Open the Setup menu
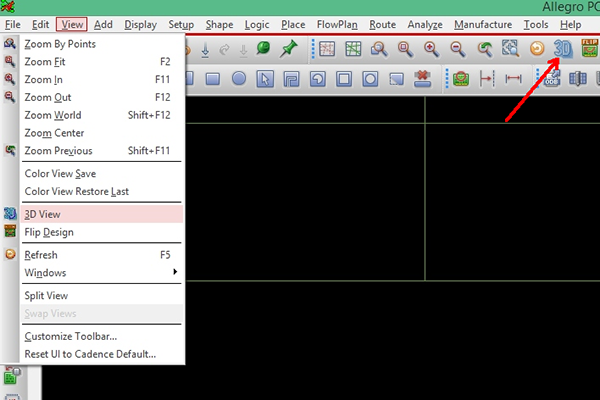This screenshot has height=400, width=600. click(x=181, y=24)
